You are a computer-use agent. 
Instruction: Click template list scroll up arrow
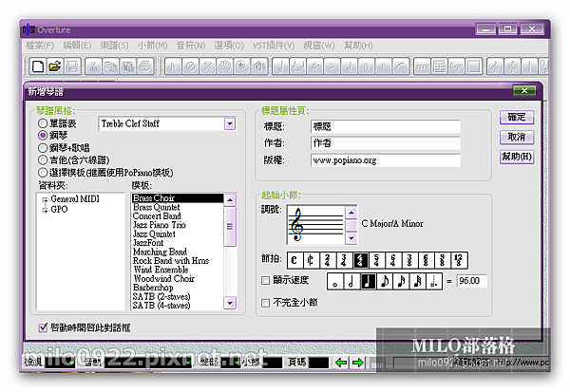point(230,200)
